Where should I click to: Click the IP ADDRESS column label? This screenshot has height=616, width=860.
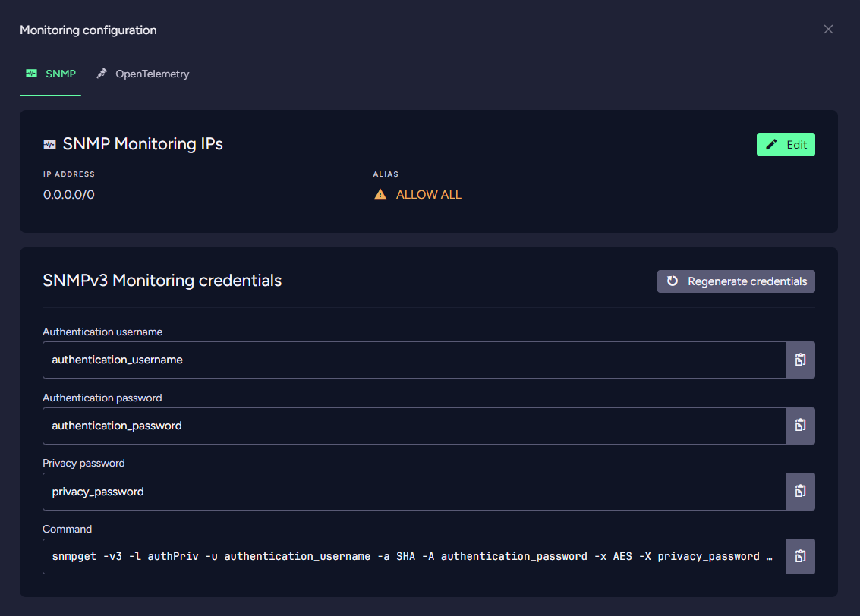69,174
